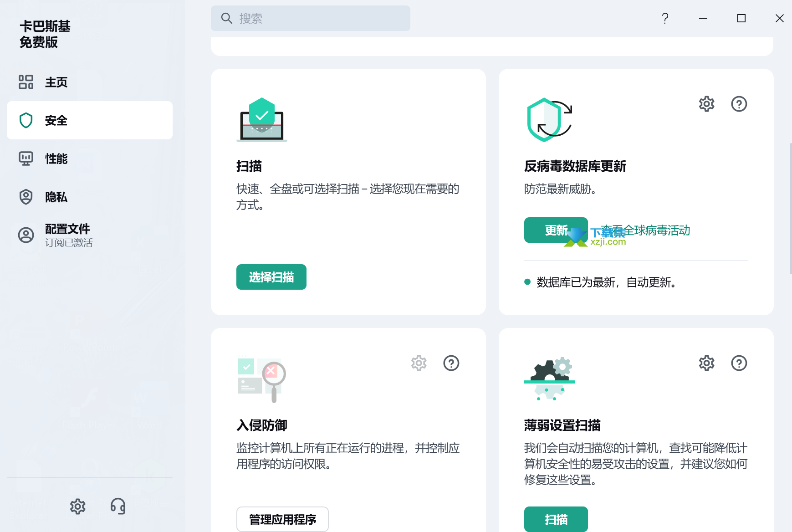Open settings gear at sidebar bottom
This screenshot has width=792, height=532.
tap(78, 506)
